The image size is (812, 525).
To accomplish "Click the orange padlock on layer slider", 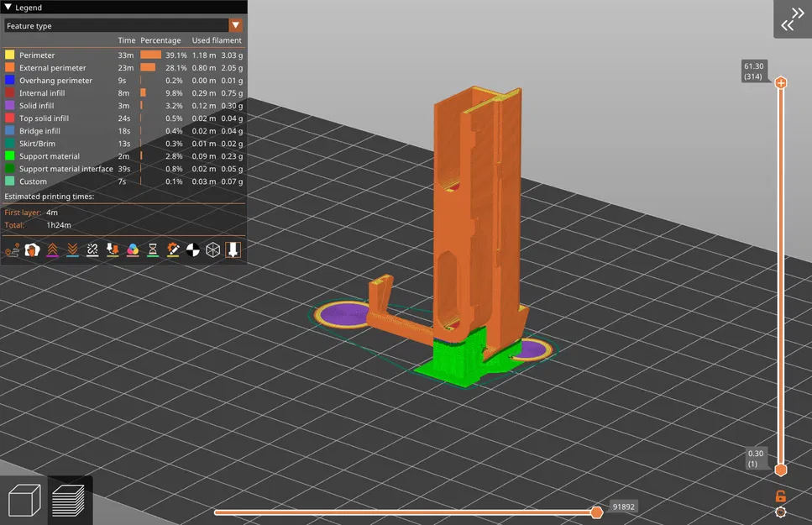I will 780,496.
